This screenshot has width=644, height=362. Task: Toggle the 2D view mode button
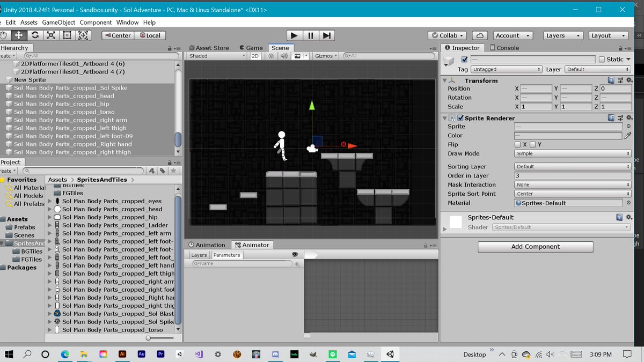point(256,56)
